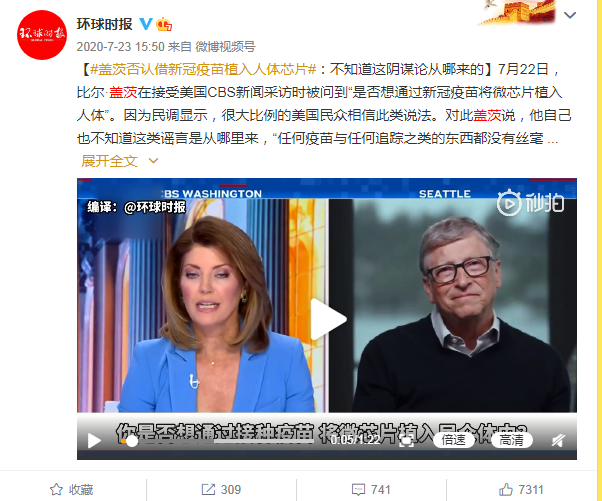The width and height of the screenshot is (602, 501).
Task: Click the 环球时报 red profile avatar
Action: pyautogui.click(x=42, y=35)
